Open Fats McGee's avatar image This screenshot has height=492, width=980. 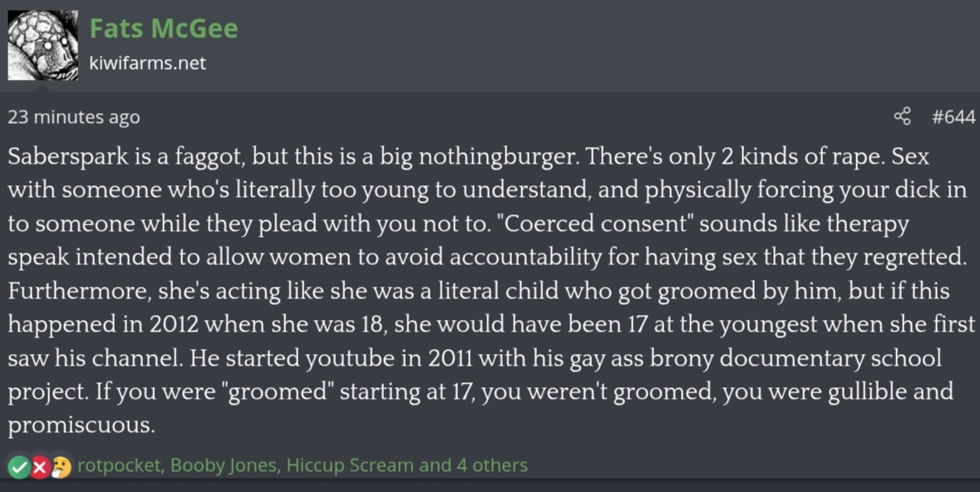[43, 45]
